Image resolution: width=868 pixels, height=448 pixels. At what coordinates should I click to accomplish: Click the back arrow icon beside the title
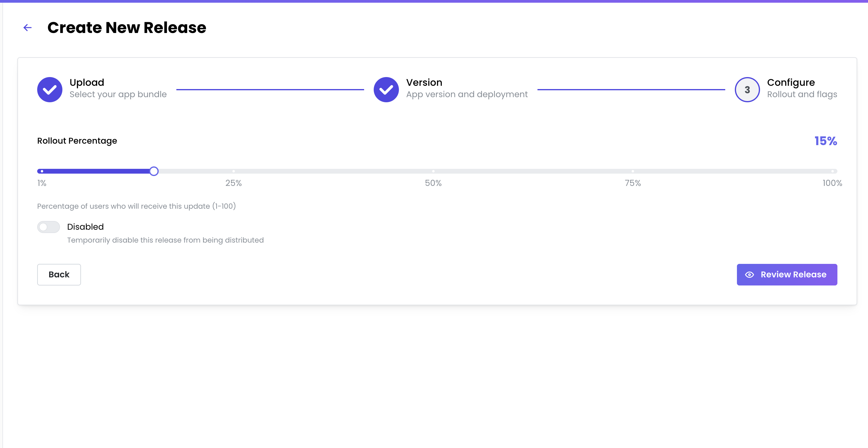click(28, 28)
